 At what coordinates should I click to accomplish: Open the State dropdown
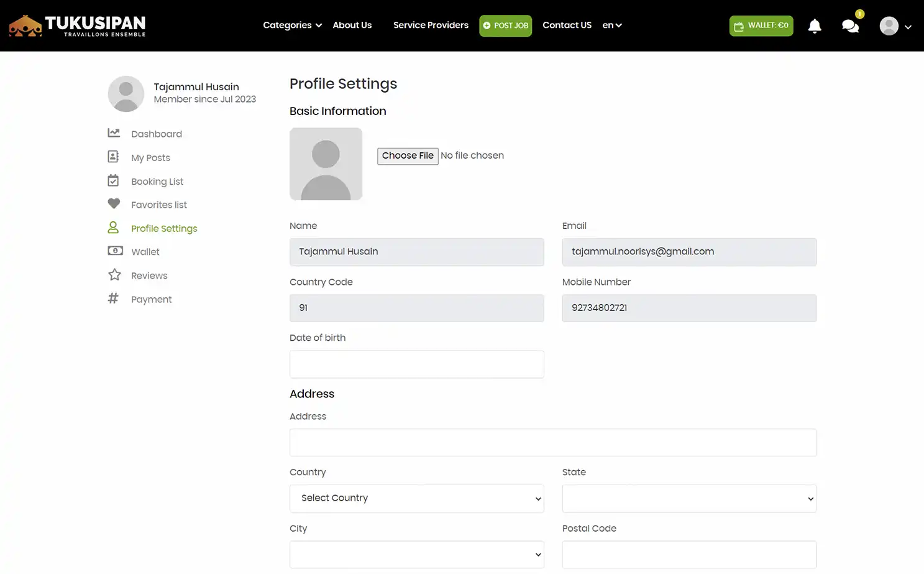coord(688,498)
